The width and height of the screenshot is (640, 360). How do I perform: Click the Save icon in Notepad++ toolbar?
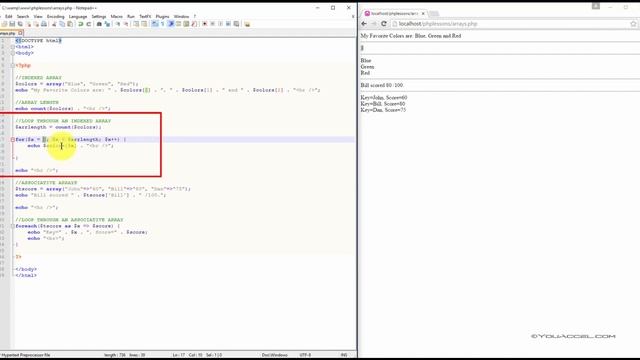point(12,24)
